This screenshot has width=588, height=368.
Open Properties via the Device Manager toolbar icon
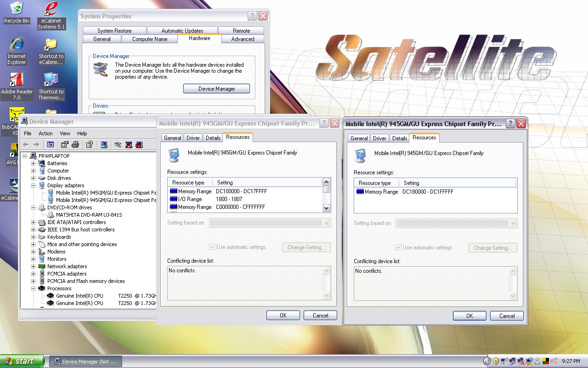(64, 144)
